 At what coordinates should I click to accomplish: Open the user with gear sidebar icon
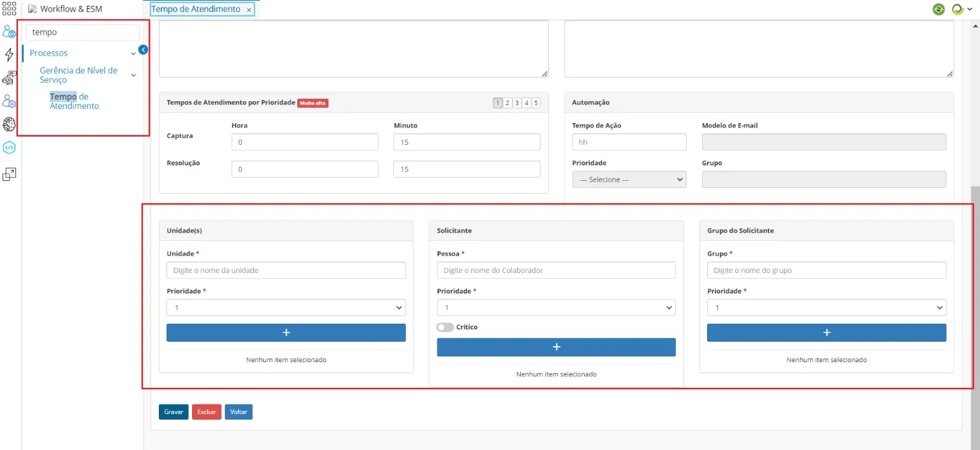pos(9,101)
